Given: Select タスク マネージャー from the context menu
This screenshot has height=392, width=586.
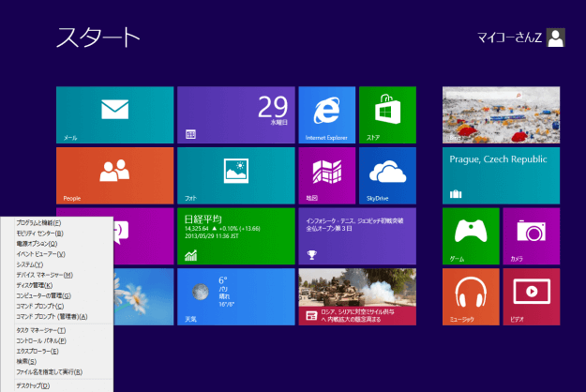Looking at the screenshot, I should pyautogui.click(x=42, y=331).
